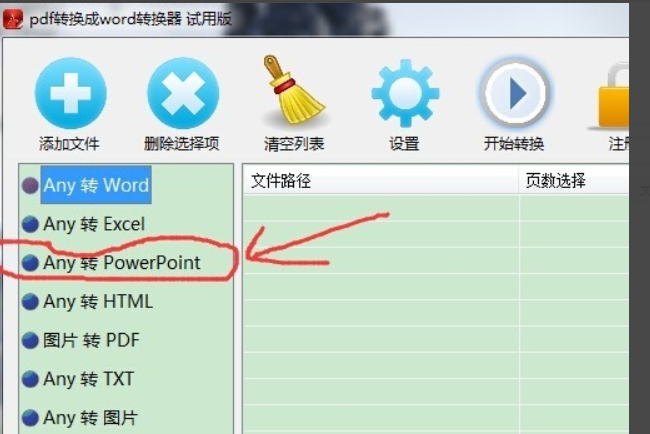The width and height of the screenshot is (650, 434).
Task: Click the orange padlock register icon
Action: click(x=614, y=95)
